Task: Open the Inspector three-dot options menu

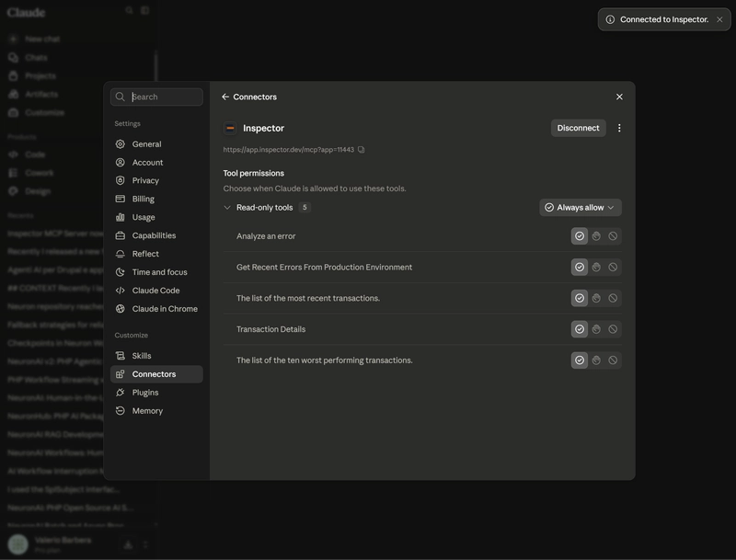Action: 619,128
